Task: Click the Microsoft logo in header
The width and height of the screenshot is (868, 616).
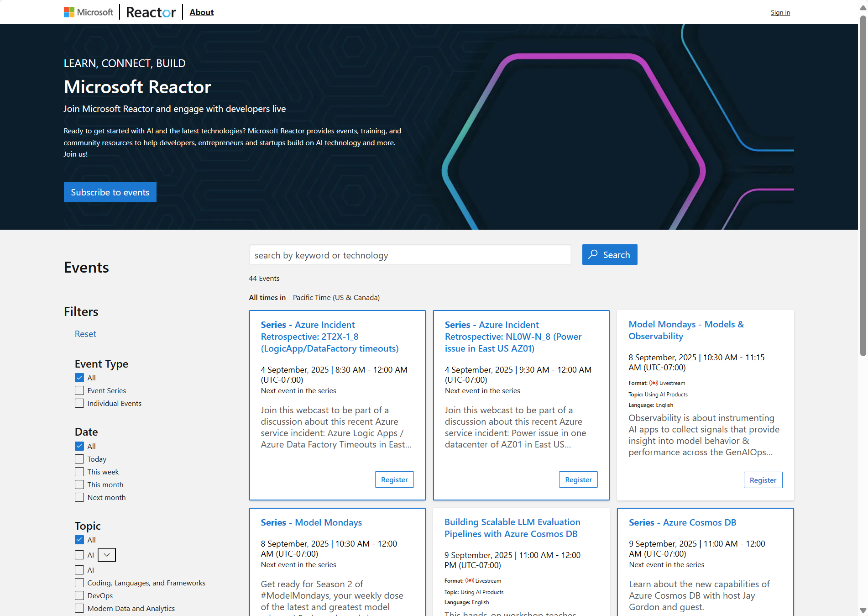Action: [x=89, y=12]
